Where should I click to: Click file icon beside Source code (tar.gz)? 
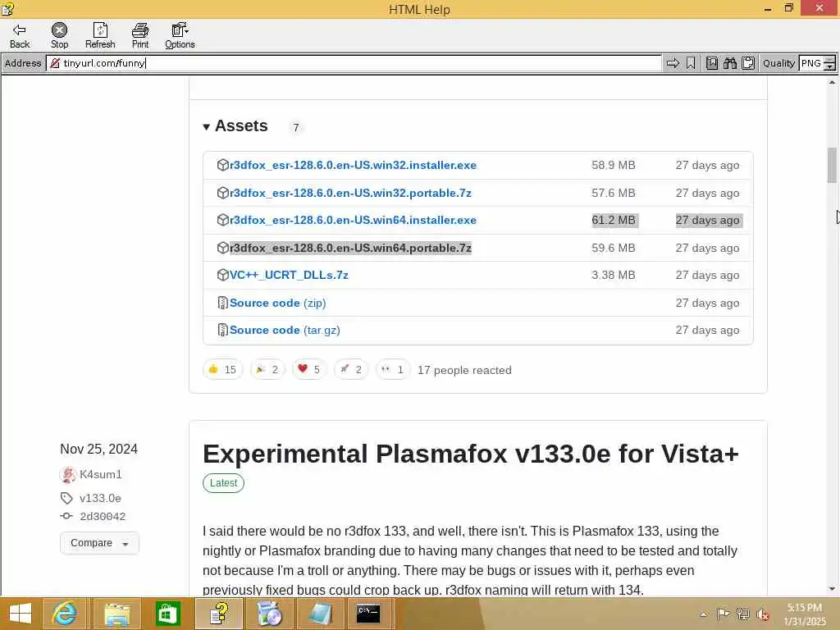(x=223, y=330)
